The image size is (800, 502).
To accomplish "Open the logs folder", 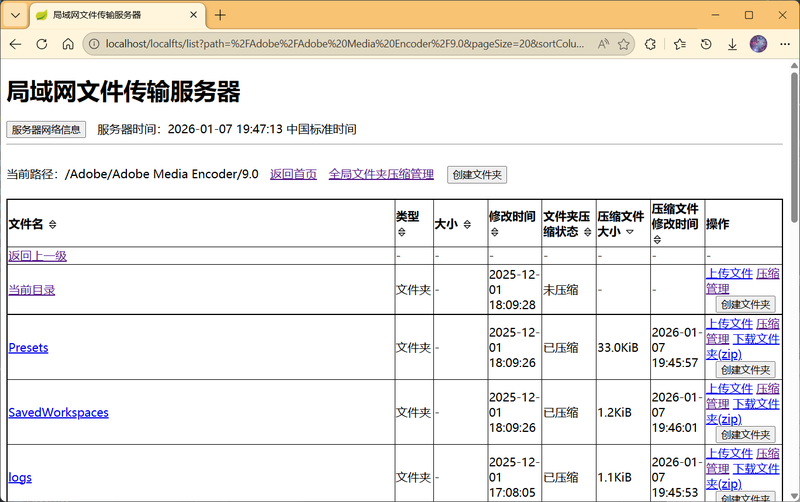I will click(x=20, y=478).
